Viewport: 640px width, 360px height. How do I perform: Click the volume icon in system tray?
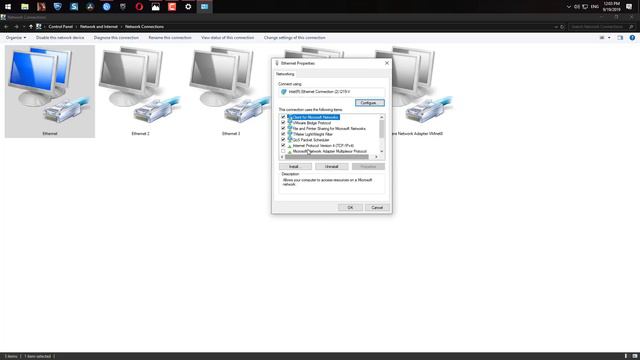(x=577, y=7)
